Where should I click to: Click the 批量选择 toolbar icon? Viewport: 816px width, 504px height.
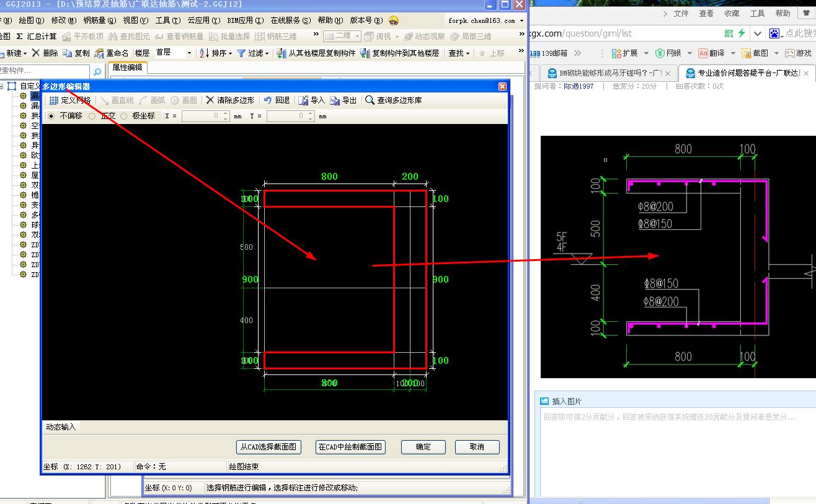coord(214,37)
